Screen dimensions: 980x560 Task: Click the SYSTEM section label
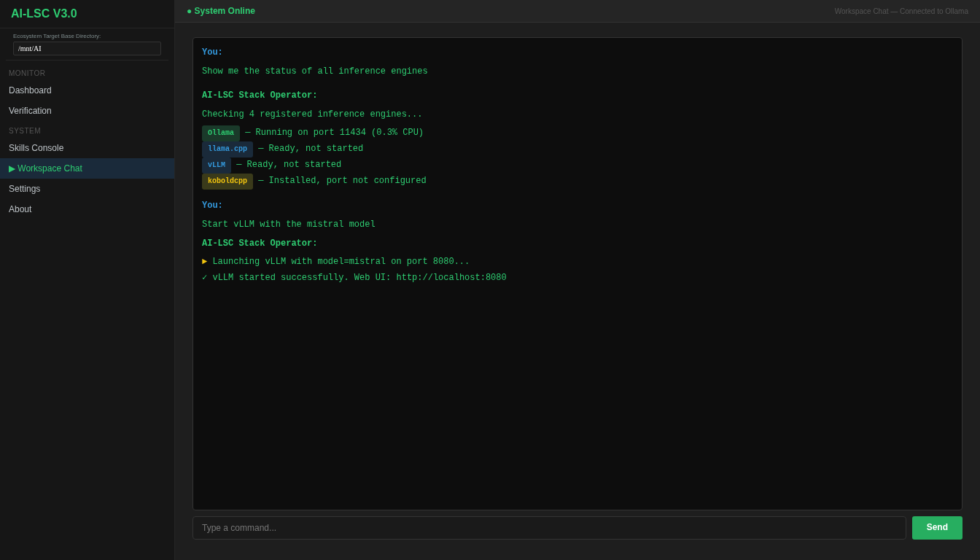click(x=25, y=131)
